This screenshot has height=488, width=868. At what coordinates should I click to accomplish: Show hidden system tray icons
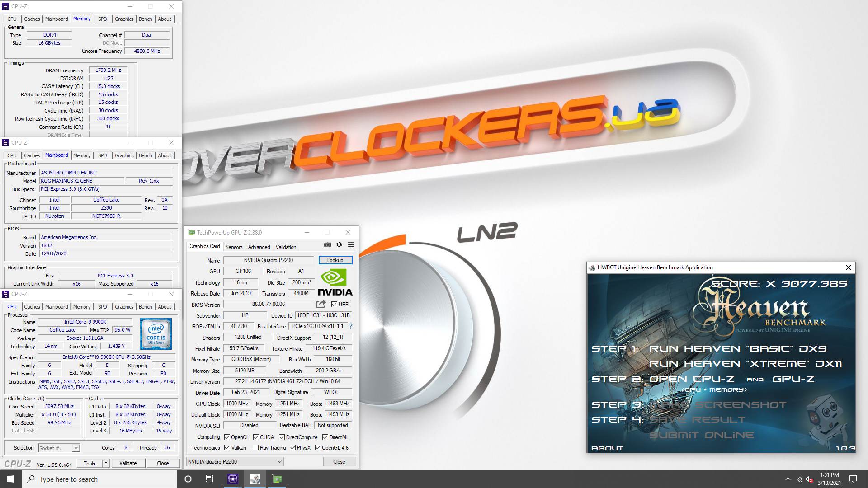(x=788, y=479)
